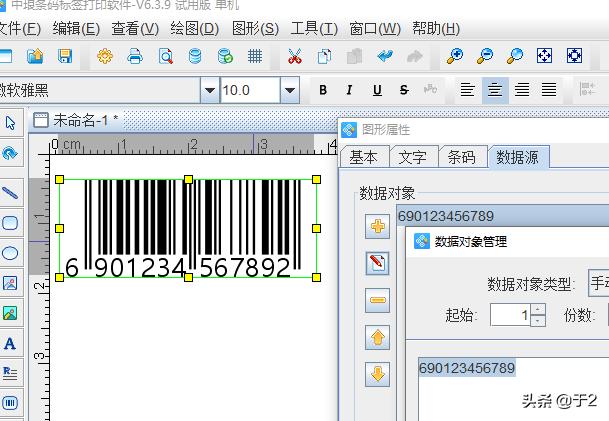Click the yellow plus add data object button
Viewport: 609px width, 421px height.
(x=378, y=227)
